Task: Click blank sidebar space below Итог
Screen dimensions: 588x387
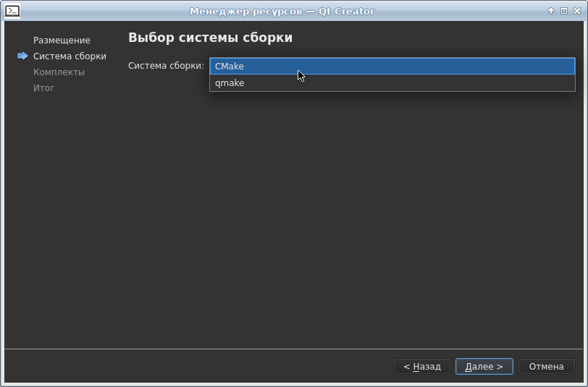Action: click(62, 217)
